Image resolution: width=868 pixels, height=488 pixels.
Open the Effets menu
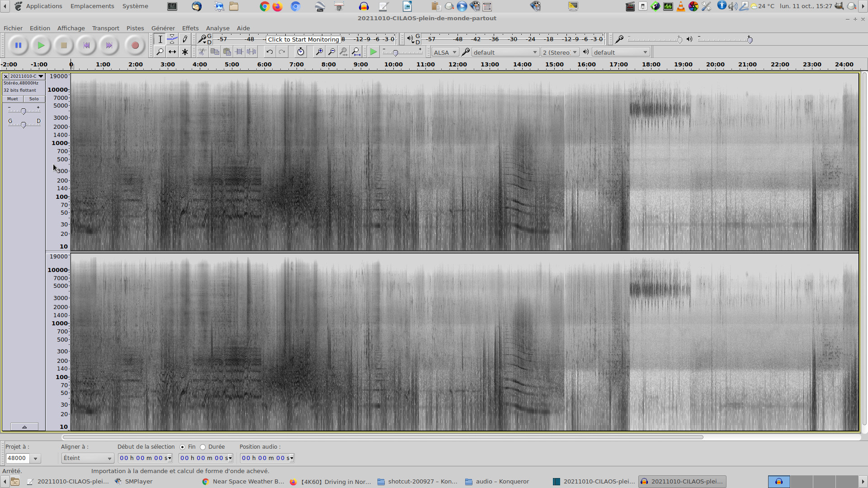coord(190,28)
